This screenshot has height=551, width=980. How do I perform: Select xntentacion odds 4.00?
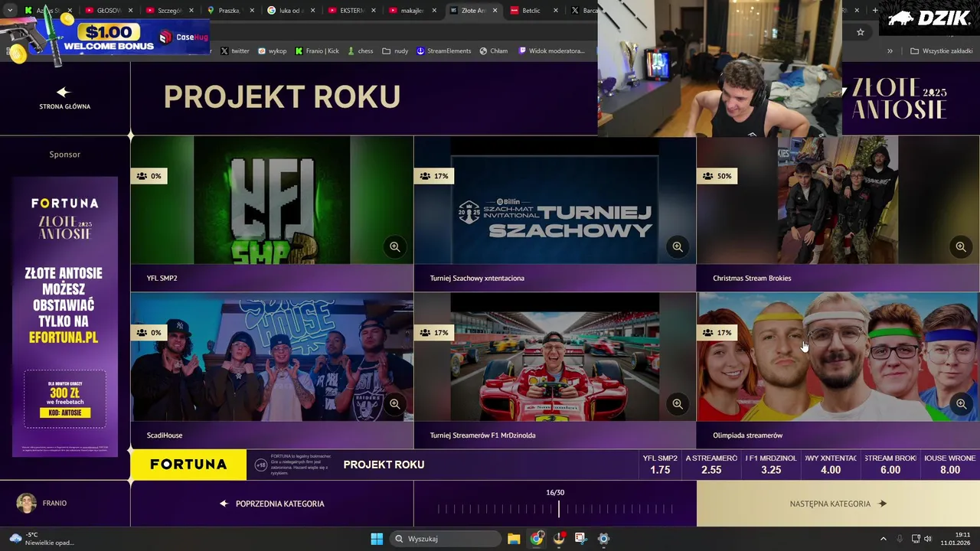[831, 465]
